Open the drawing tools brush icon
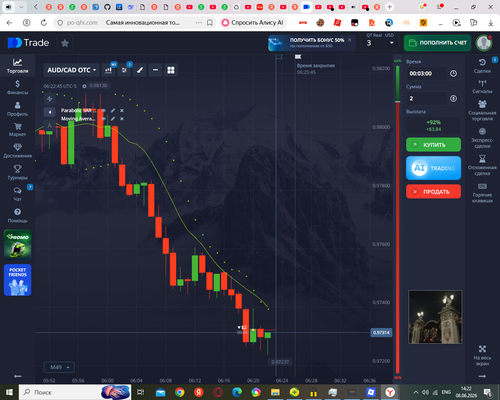 [x=140, y=70]
